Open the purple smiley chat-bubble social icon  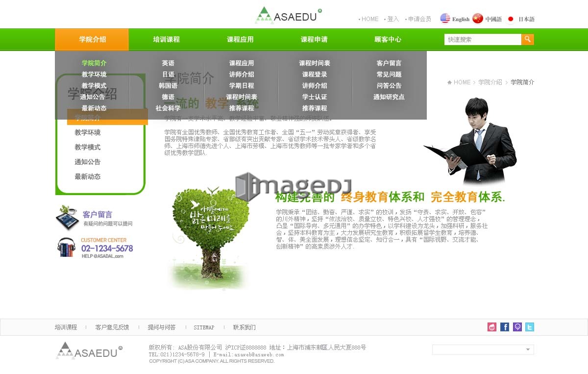coord(517,327)
